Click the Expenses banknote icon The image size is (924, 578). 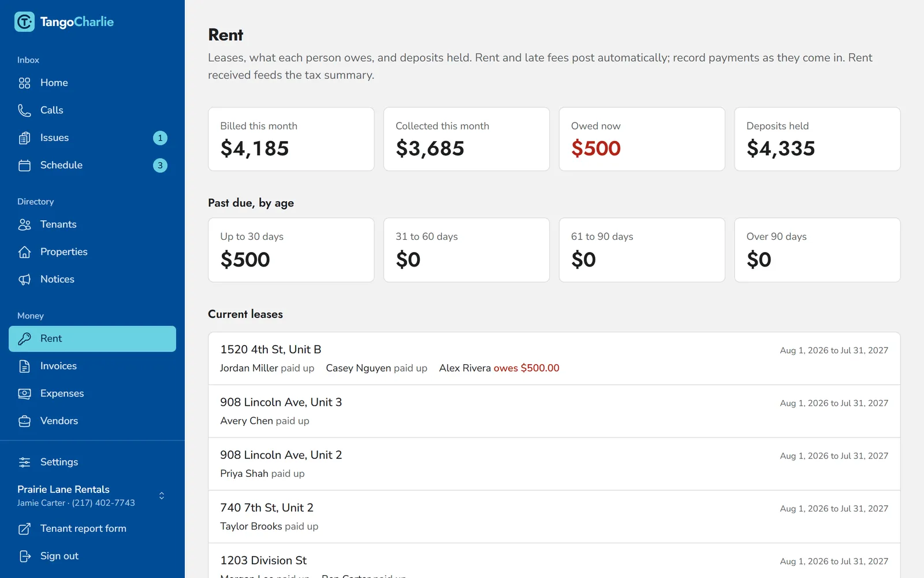[24, 394]
